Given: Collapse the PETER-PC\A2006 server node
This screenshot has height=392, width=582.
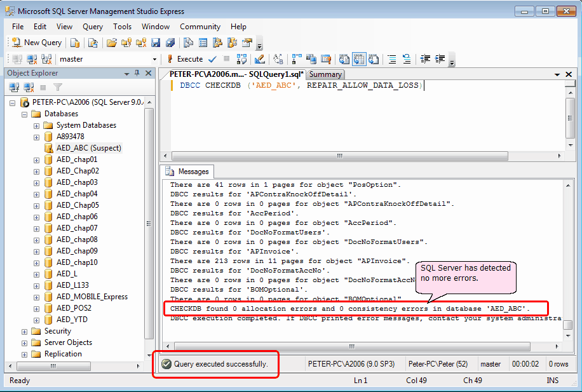Looking at the screenshot, I should 12,102.
